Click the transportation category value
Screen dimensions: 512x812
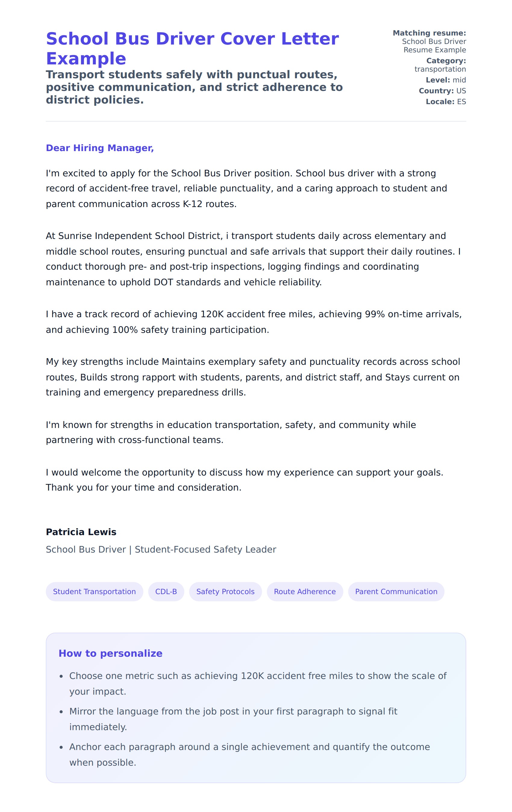click(x=440, y=69)
